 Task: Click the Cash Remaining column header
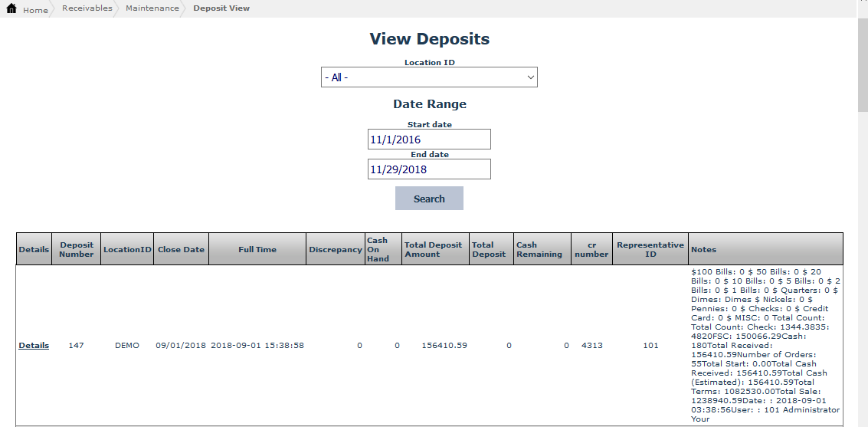coord(539,249)
